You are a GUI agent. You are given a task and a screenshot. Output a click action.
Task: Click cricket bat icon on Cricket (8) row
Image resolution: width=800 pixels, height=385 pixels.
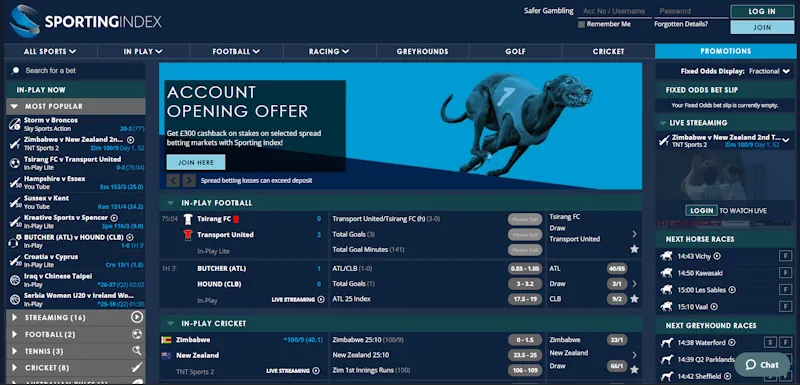[x=136, y=367]
